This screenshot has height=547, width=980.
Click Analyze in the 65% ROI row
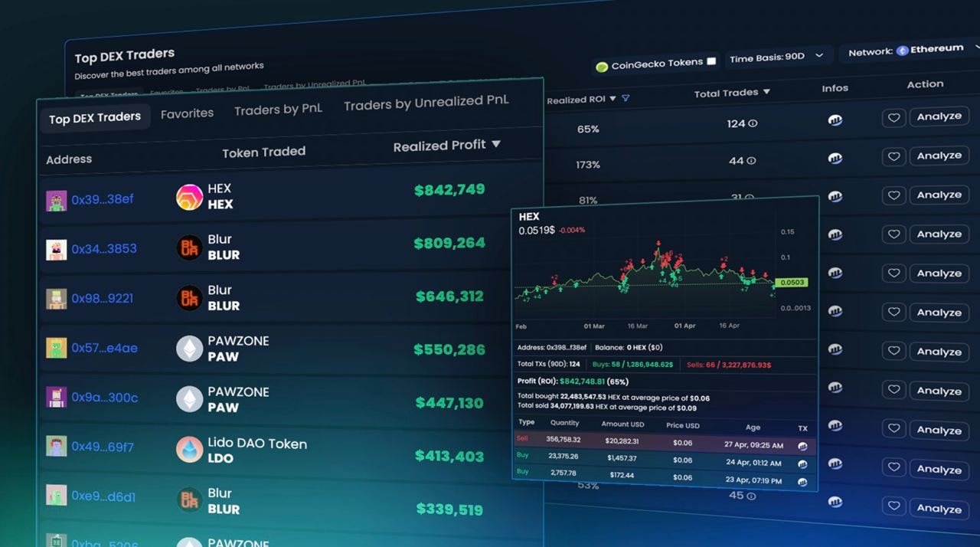[939, 116]
